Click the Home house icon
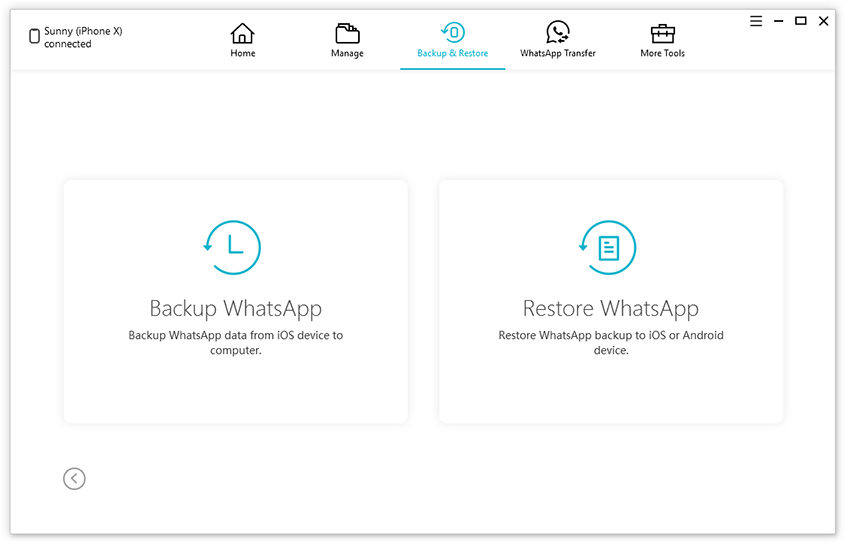Screen dimensions: 850x547 point(242,33)
